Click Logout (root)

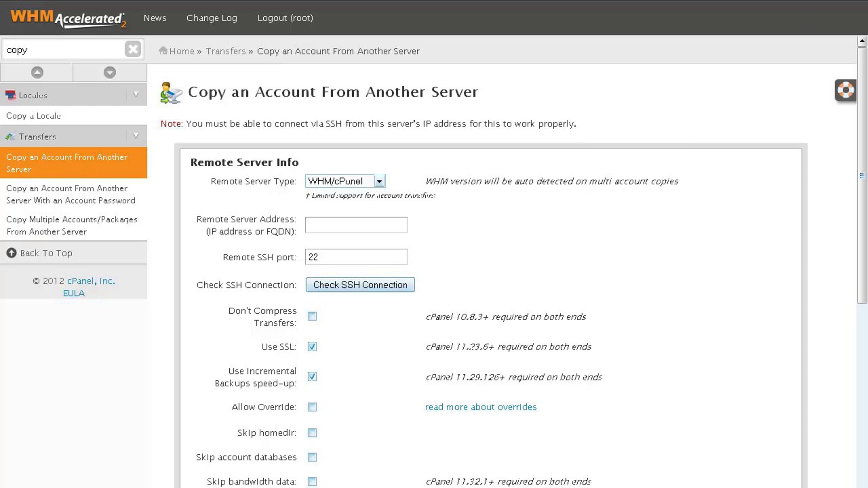285,18
